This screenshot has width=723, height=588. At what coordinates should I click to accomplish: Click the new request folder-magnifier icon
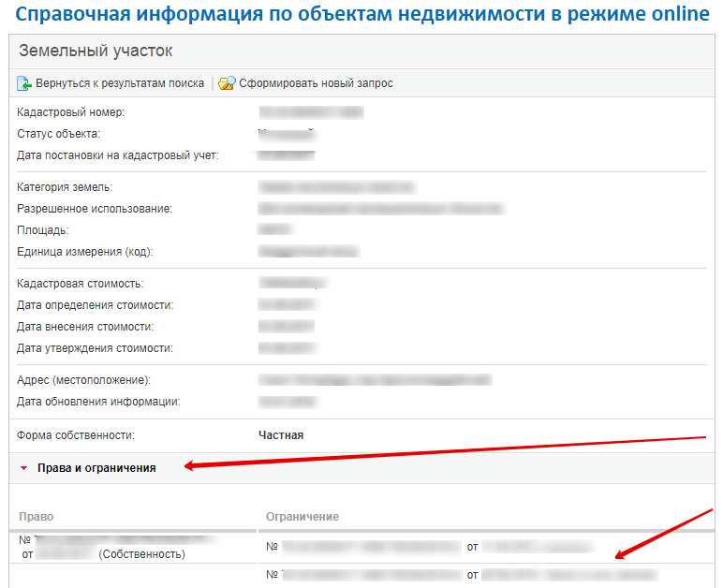coord(227,83)
